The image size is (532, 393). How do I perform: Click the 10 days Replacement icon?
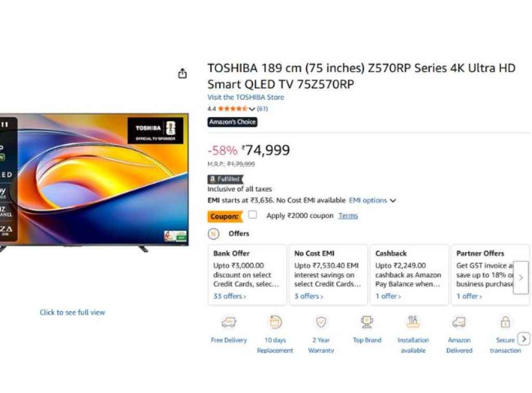[275, 323]
